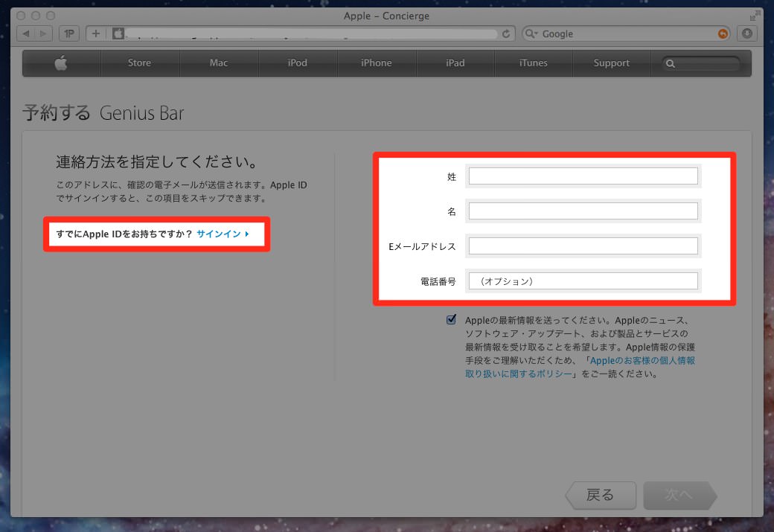Click the Apple logo in navigation bar

[61, 63]
